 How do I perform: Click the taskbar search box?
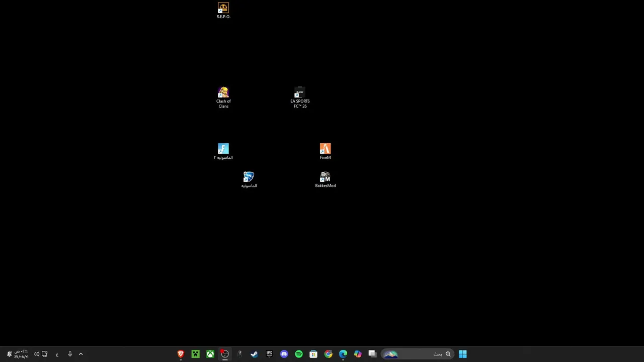[x=417, y=354]
